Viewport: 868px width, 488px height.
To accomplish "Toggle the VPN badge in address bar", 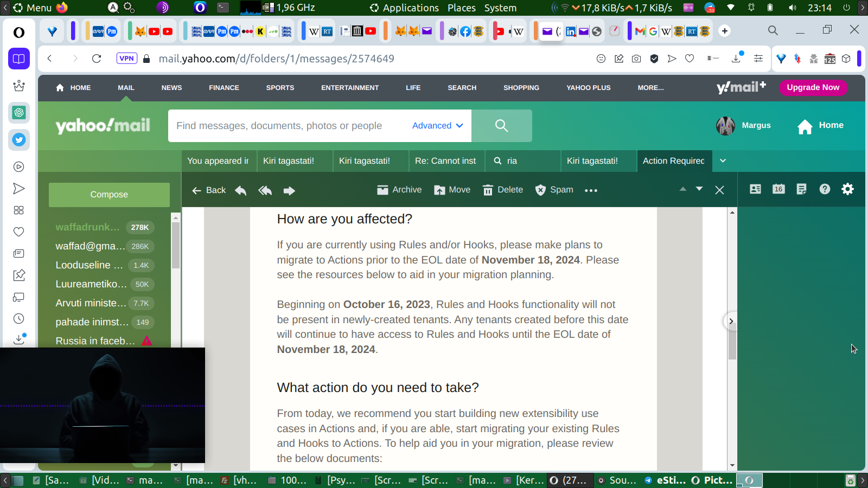I will (x=126, y=59).
